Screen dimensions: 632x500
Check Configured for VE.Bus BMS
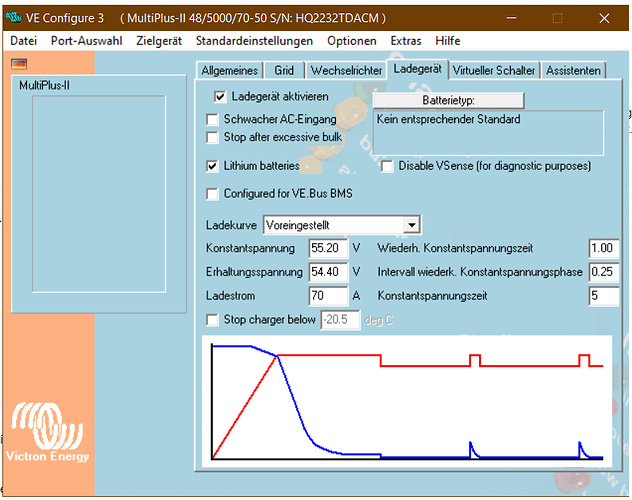click(x=212, y=194)
